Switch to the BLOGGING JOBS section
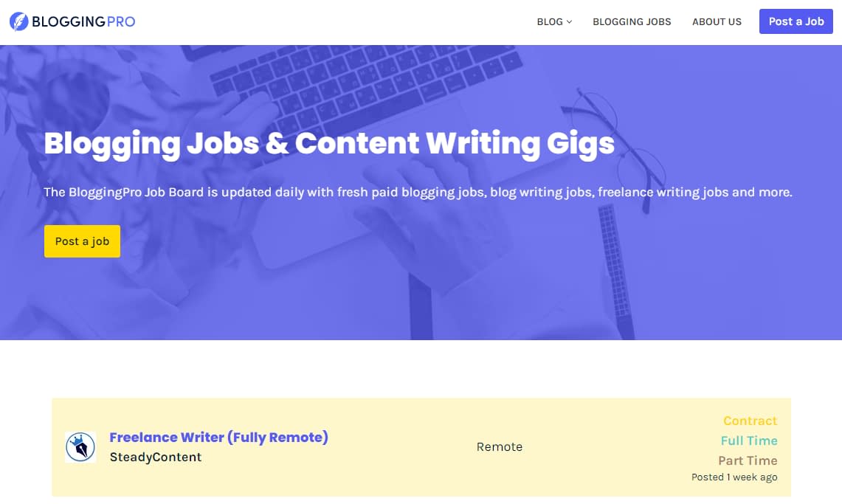Image resolution: width=842 pixels, height=504 pixels. [x=632, y=22]
